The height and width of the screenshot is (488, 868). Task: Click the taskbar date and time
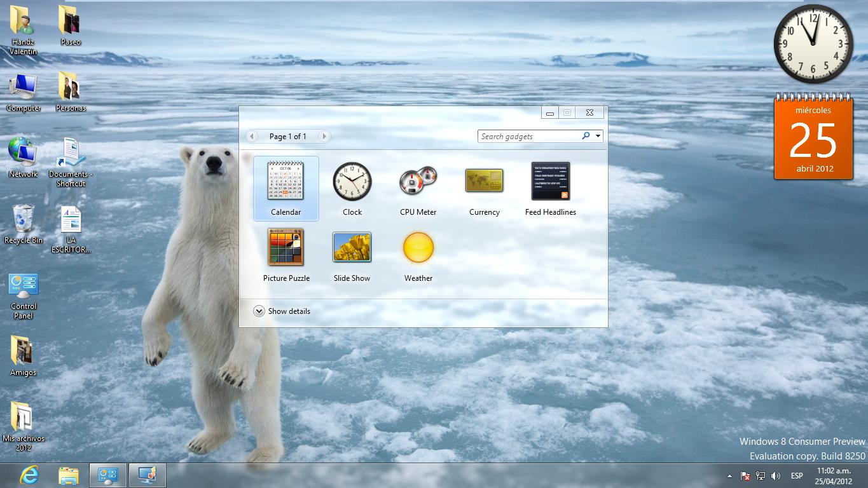point(833,475)
